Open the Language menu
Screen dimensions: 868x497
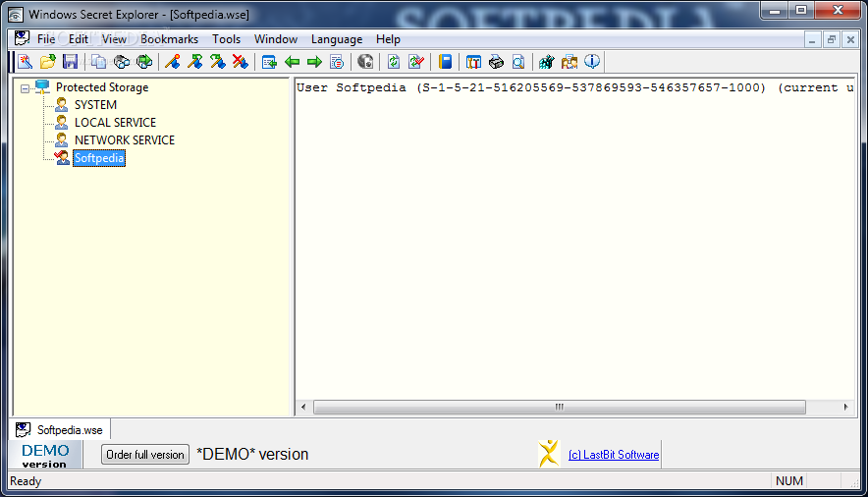click(337, 39)
